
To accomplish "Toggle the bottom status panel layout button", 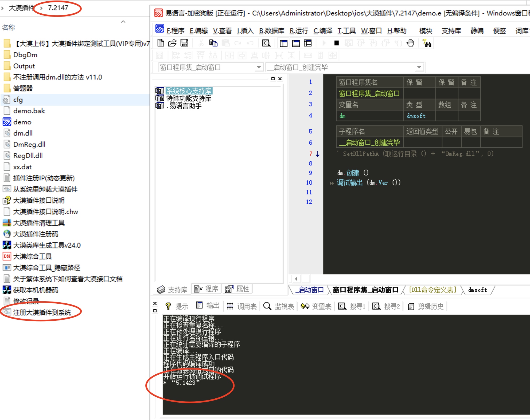I will coord(296,43).
